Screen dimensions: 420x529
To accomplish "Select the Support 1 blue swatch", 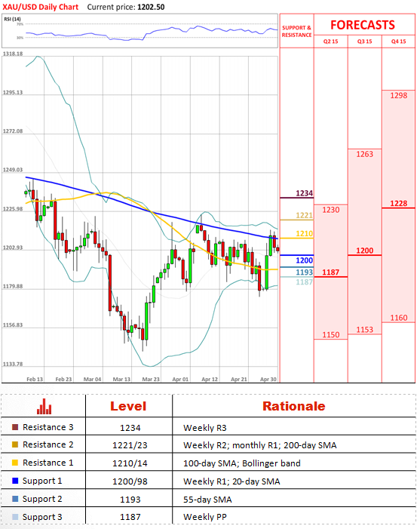I will coord(15,481).
